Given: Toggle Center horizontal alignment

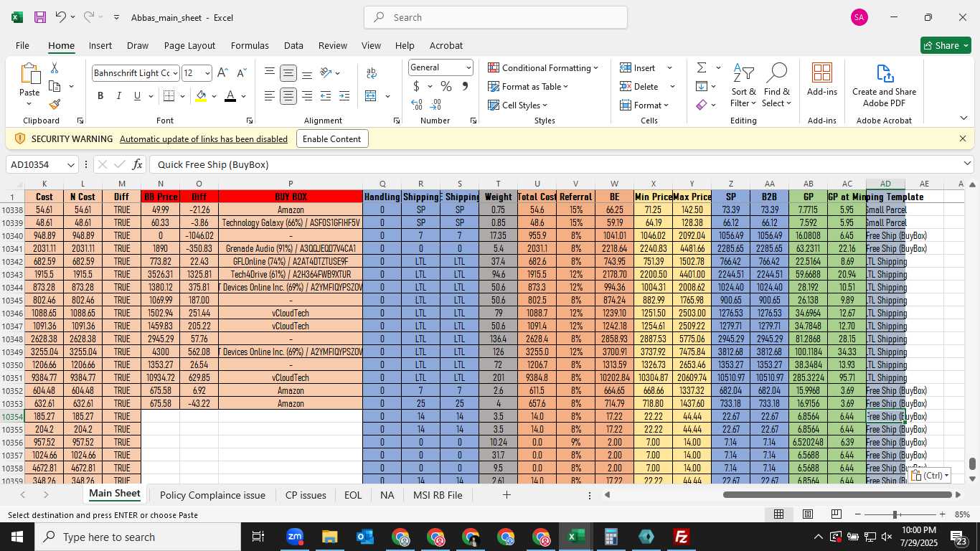Looking at the screenshot, I should (x=288, y=96).
